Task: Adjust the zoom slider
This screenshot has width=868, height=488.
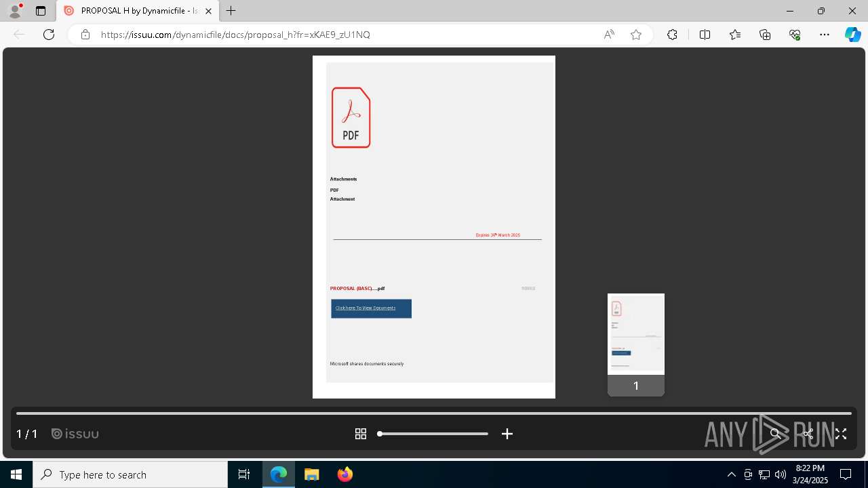Action: tap(433, 434)
